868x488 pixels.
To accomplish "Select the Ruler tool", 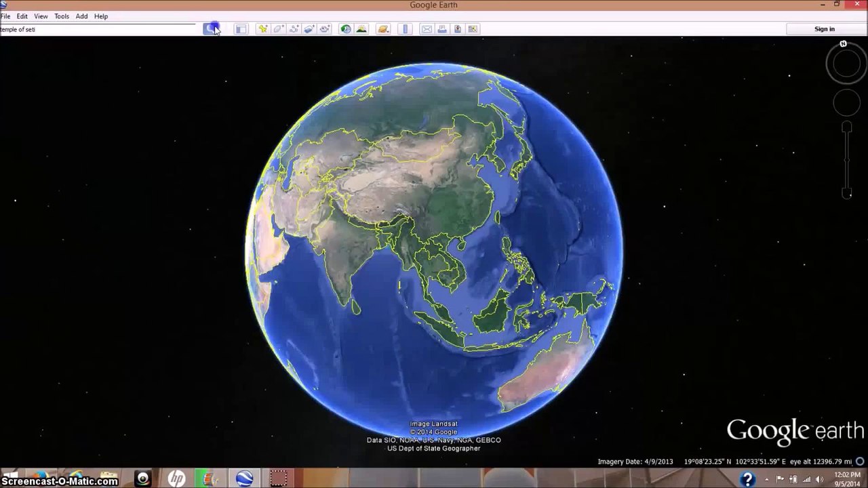I will (406, 29).
